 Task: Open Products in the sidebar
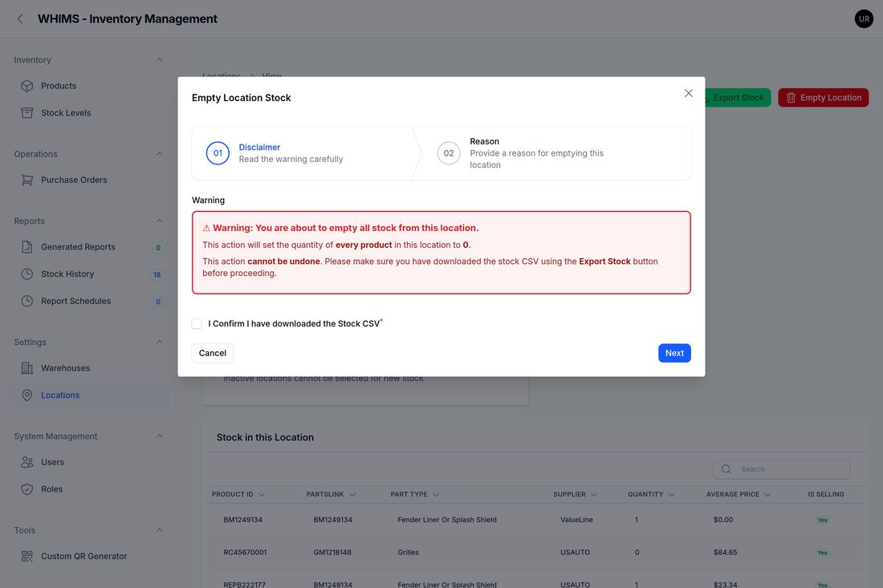pyautogui.click(x=90, y=86)
